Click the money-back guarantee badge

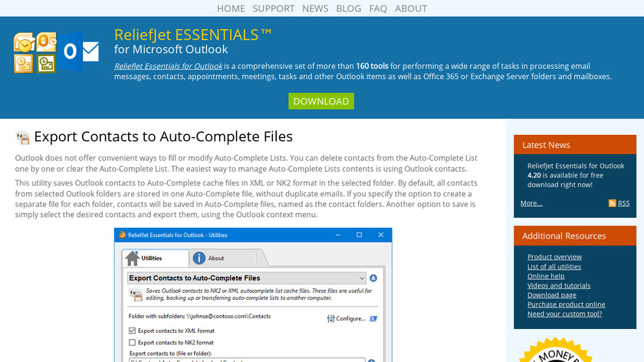tap(556, 350)
